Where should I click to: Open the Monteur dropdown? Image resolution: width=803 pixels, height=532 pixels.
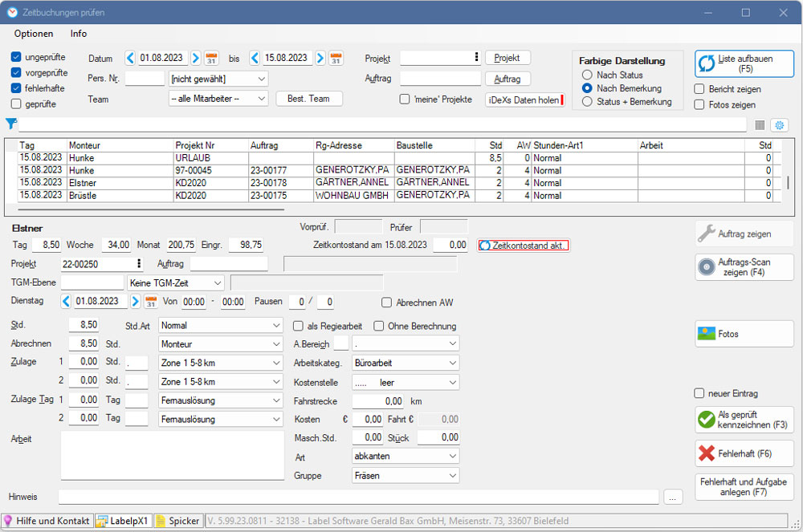pos(220,344)
